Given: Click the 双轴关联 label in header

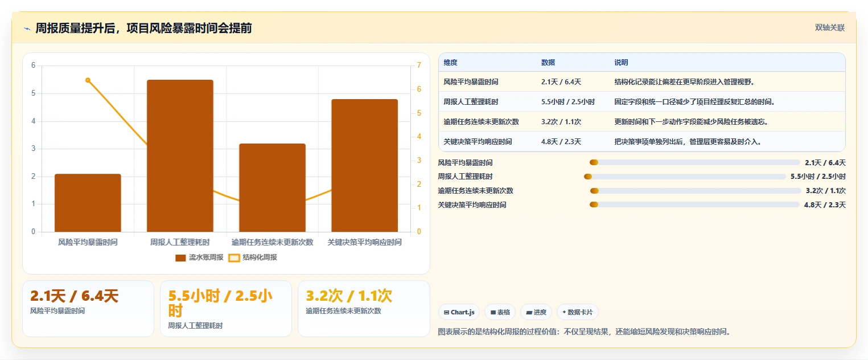Looking at the screenshot, I should pos(829,28).
